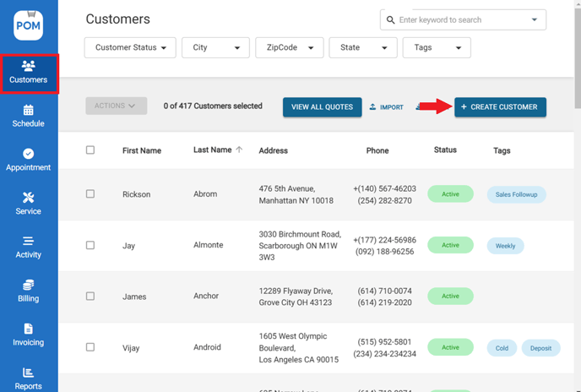Open the Service tools icon
The width and height of the screenshot is (581, 392).
(29, 198)
